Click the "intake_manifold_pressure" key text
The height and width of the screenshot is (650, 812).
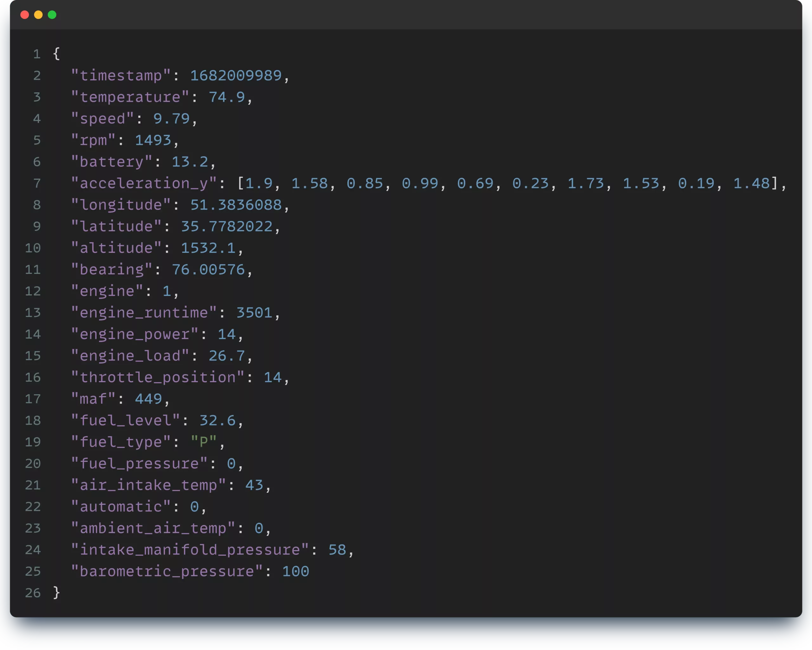(190, 550)
